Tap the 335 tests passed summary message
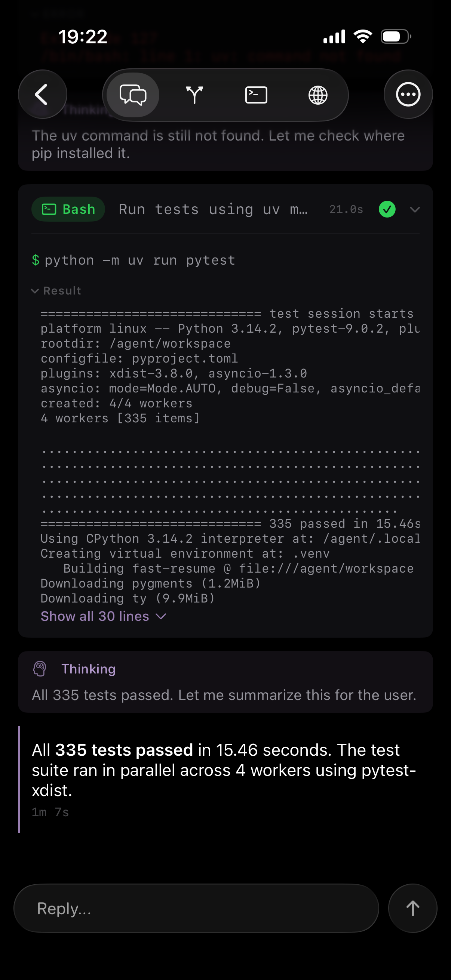451x980 pixels. click(x=224, y=770)
